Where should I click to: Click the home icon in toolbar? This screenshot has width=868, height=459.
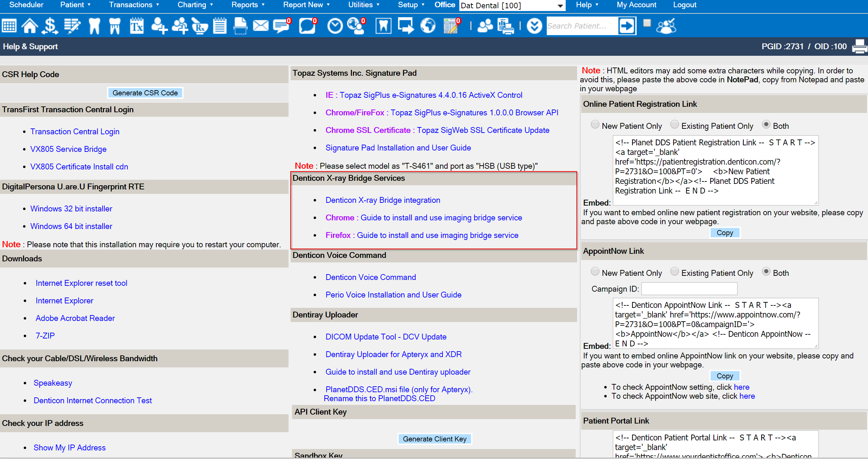click(x=30, y=26)
